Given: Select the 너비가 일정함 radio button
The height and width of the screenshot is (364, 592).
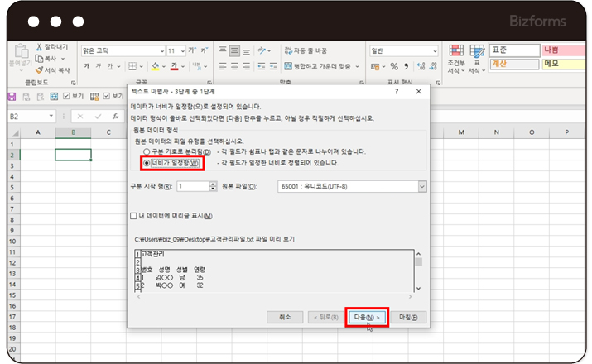Looking at the screenshot, I should click(147, 163).
